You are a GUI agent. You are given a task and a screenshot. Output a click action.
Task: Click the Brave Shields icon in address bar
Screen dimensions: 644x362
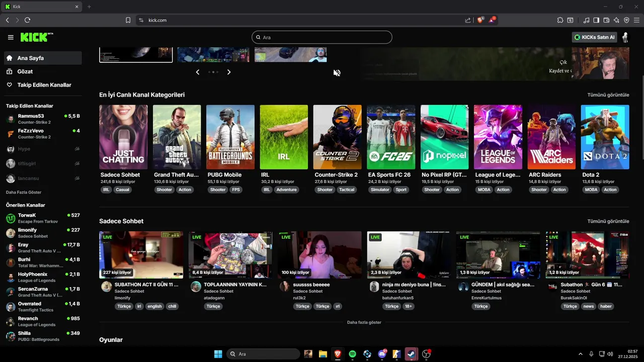click(480, 20)
